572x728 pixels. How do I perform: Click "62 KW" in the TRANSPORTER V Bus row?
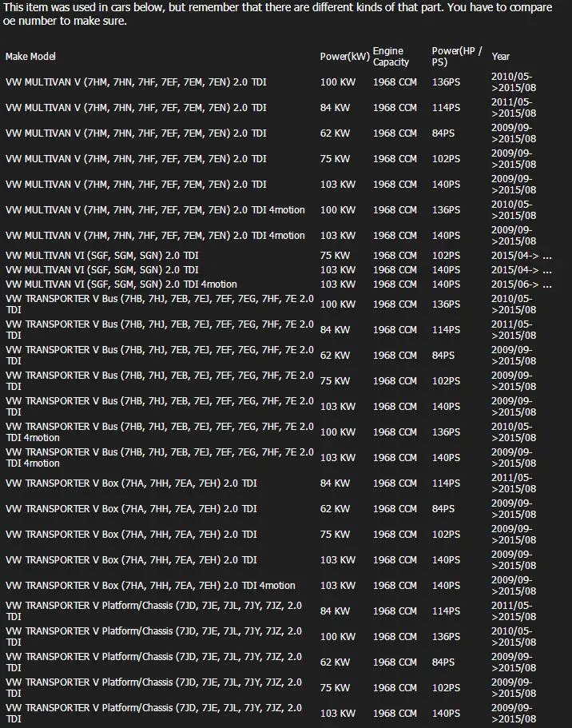[x=335, y=356]
